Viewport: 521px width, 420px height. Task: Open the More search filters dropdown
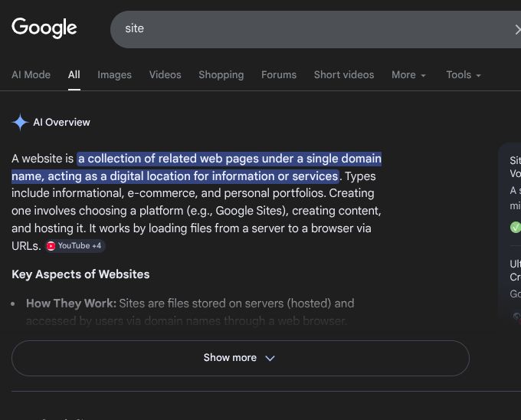[x=408, y=75]
